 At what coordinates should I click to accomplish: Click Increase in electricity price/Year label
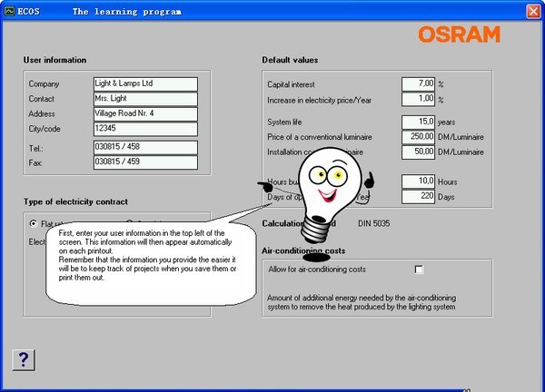pos(319,101)
